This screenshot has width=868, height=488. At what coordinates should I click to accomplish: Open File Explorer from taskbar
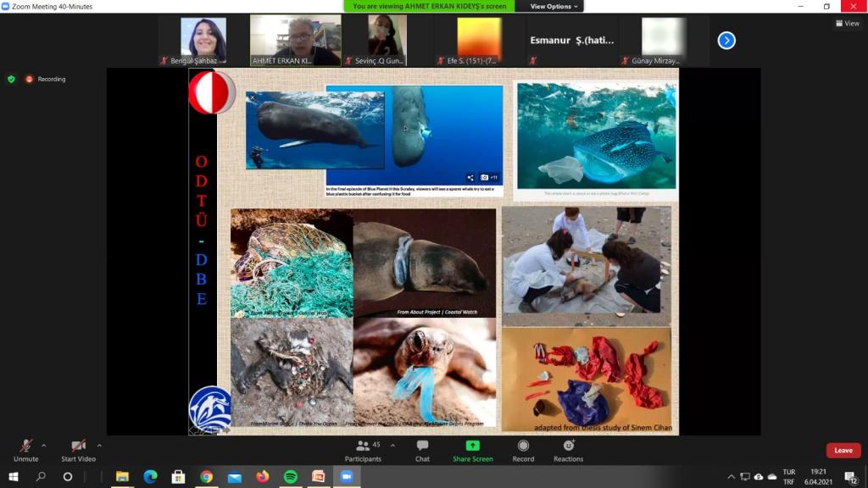pos(122,476)
